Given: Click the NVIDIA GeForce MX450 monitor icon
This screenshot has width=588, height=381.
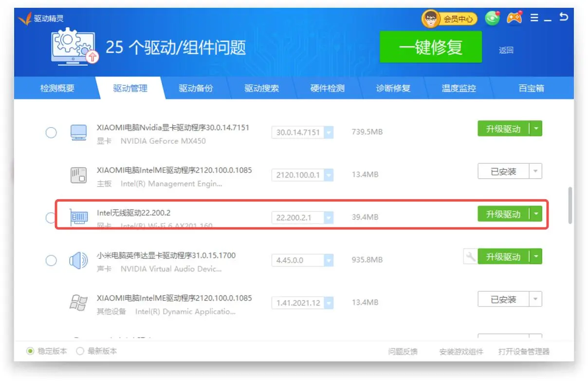Looking at the screenshot, I should point(78,133).
